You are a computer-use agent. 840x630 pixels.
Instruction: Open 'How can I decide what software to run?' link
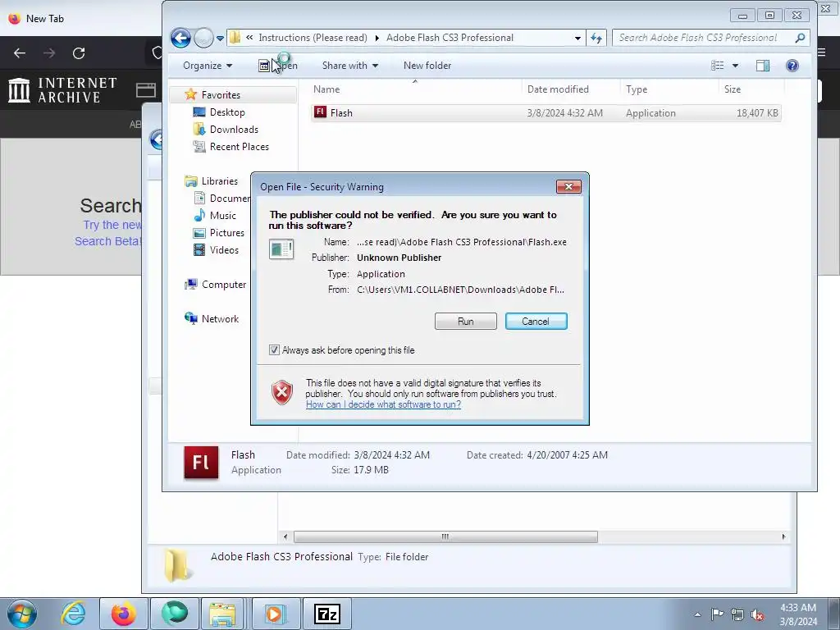click(x=383, y=404)
